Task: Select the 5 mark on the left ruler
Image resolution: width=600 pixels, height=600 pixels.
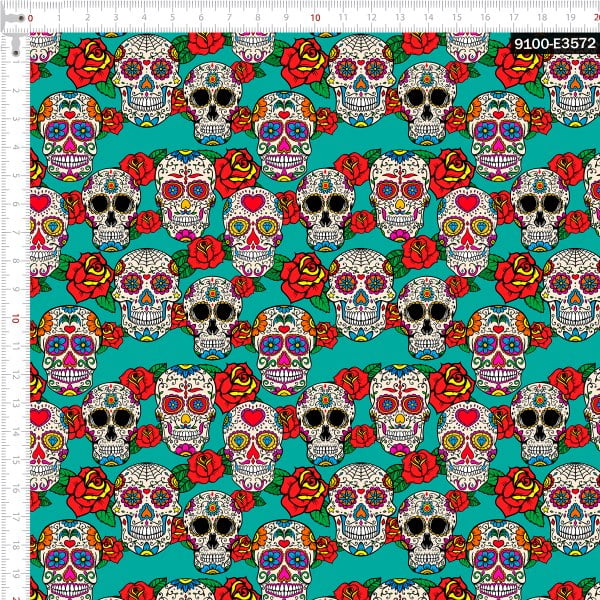Action: click(17, 176)
